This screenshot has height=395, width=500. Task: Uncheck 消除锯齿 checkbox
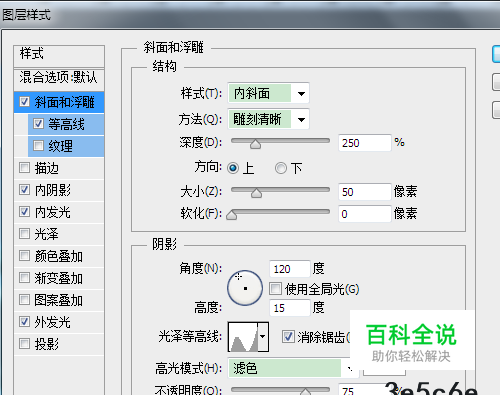coord(288,336)
